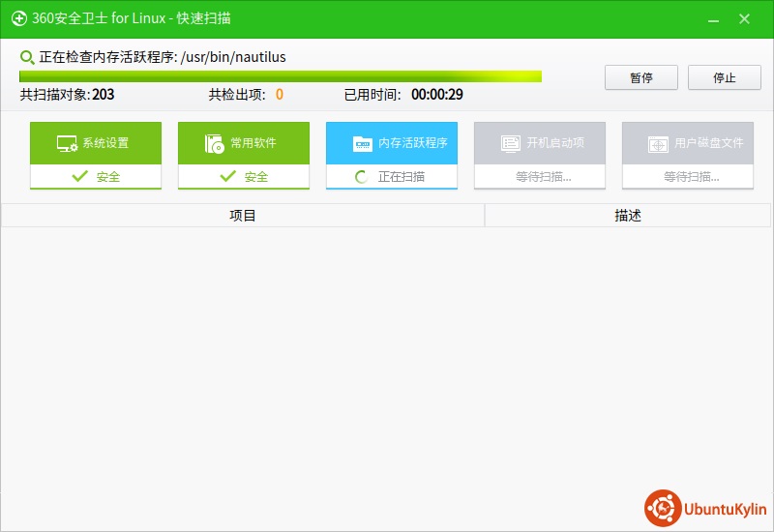Click the 内存活跃程序 folder icon

click(x=363, y=143)
